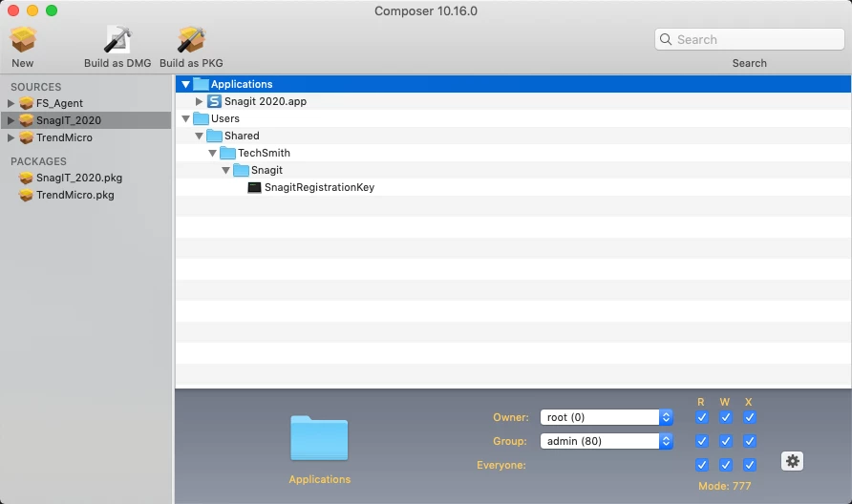The width and height of the screenshot is (852, 504).
Task: Open the Group dropdown showing admin (80)
Action: 607,441
